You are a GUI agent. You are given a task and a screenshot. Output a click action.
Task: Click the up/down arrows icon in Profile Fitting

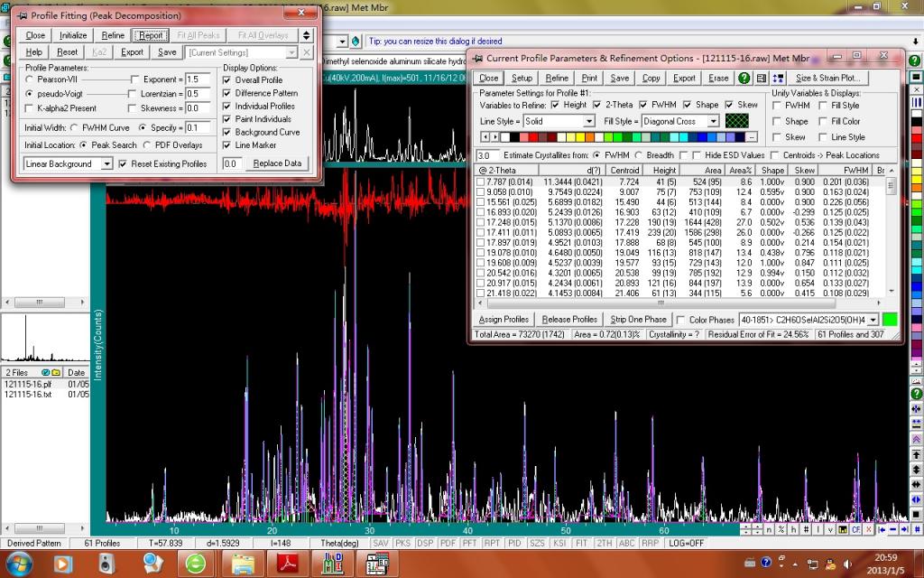(306, 35)
